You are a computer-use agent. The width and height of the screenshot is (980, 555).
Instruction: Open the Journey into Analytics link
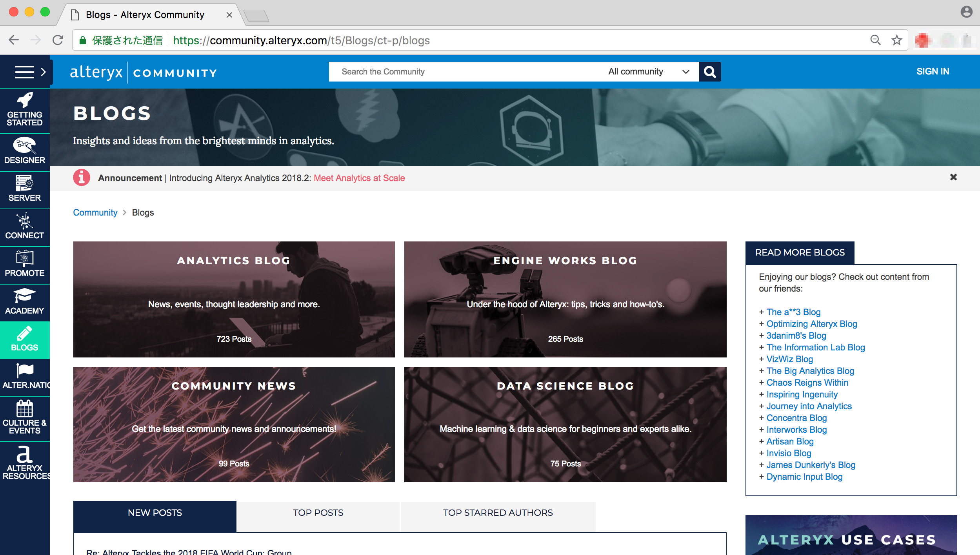[809, 406]
